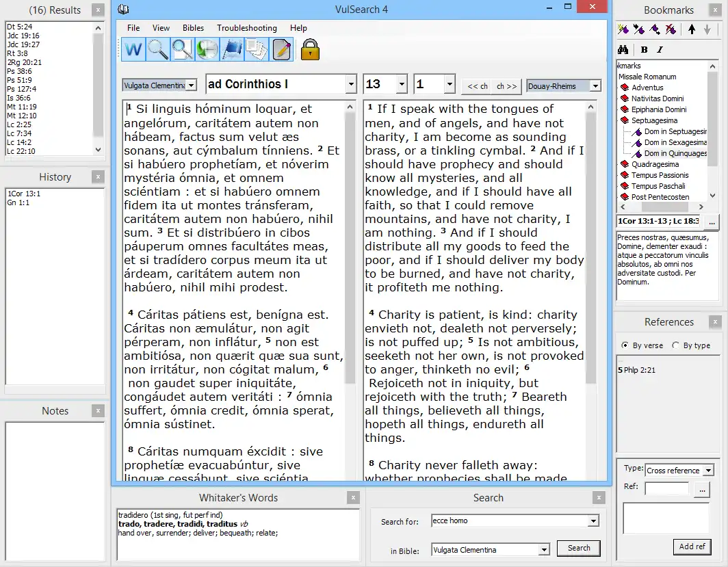Open the chapter 13 dropdown
This screenshot has height=567, width=728.
[x=402, y=84]
